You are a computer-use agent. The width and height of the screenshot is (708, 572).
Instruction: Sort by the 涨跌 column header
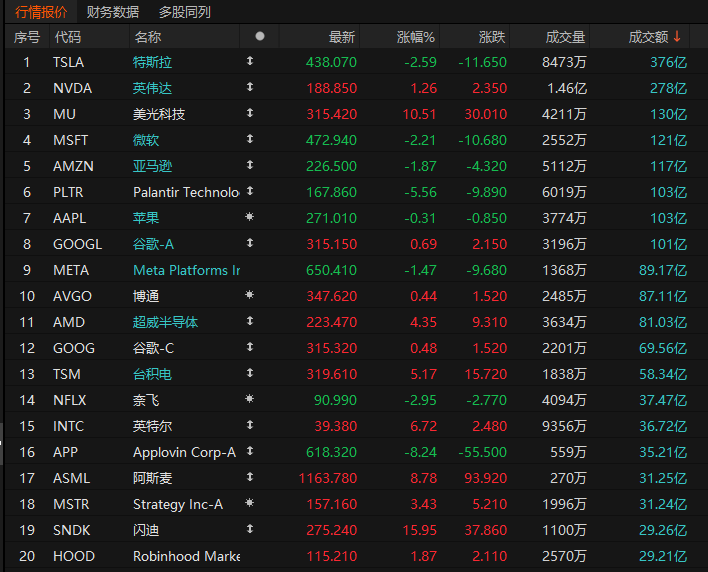[x=492, y=37]
